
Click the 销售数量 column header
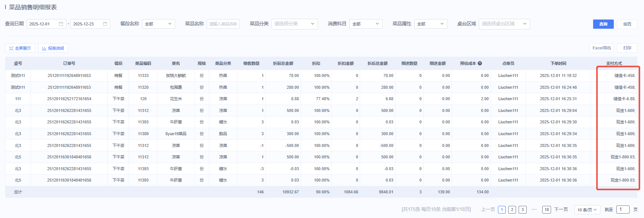coord(251,63)
